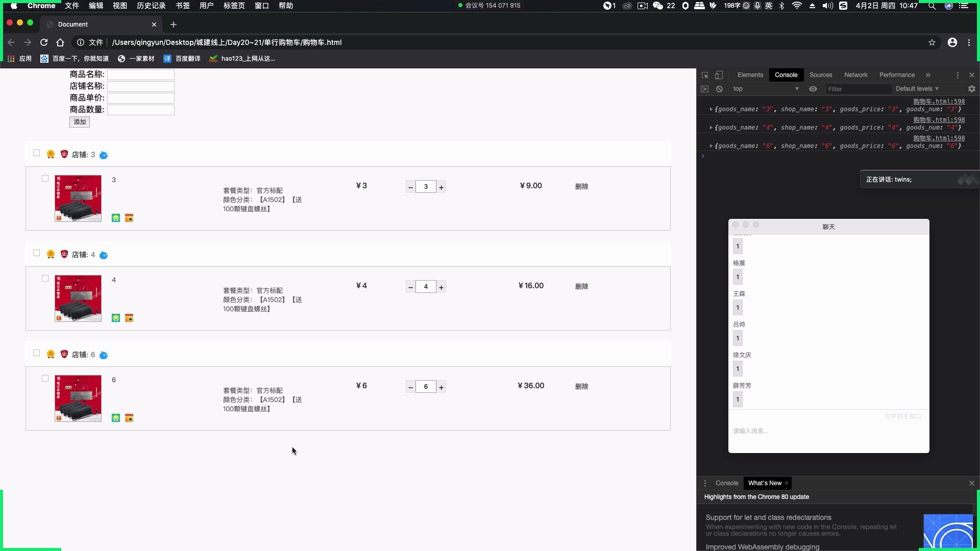980x551 pixels.
Task: Click the gold medal icon of 店铺: 3
Action: [x=51, y=154]
